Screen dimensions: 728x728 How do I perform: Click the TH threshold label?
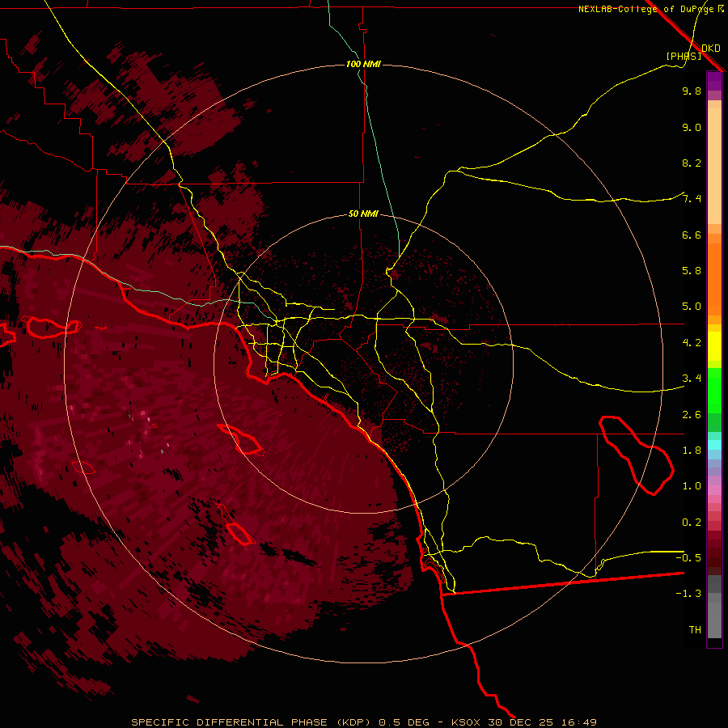[695, 630]
